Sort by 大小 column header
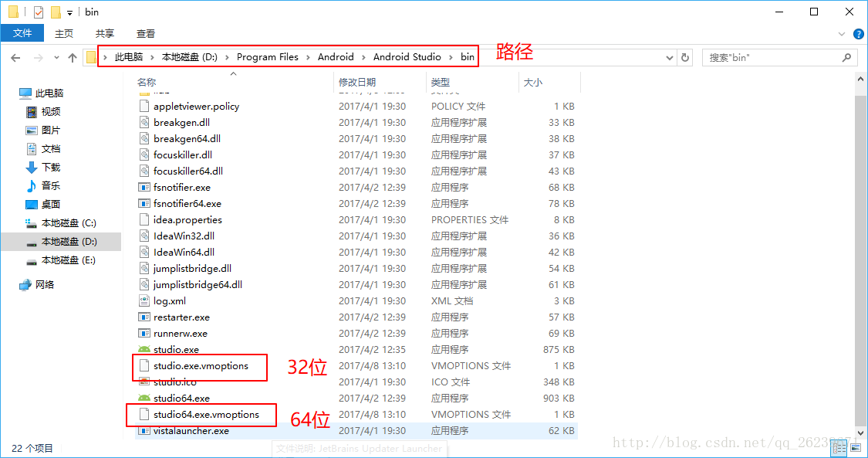 point(532,82)
